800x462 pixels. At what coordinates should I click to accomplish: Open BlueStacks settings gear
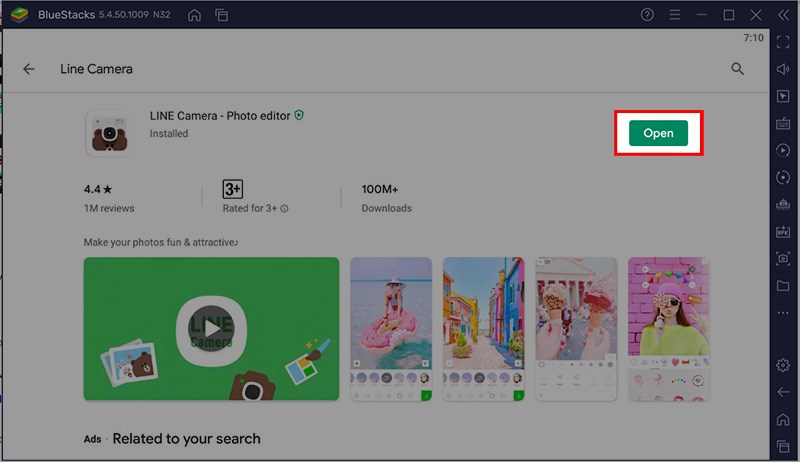(x=783, y=365)
